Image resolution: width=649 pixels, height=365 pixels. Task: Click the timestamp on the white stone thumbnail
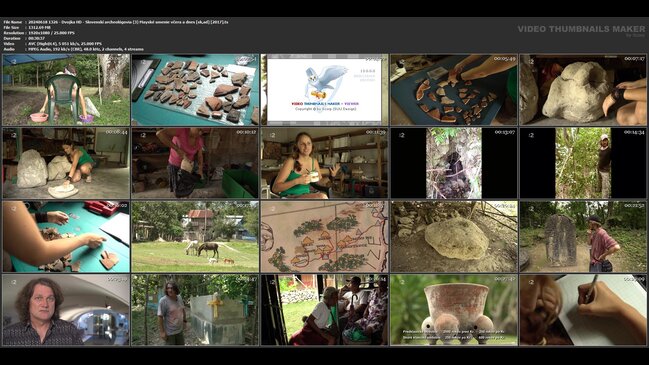coord(634,59)
